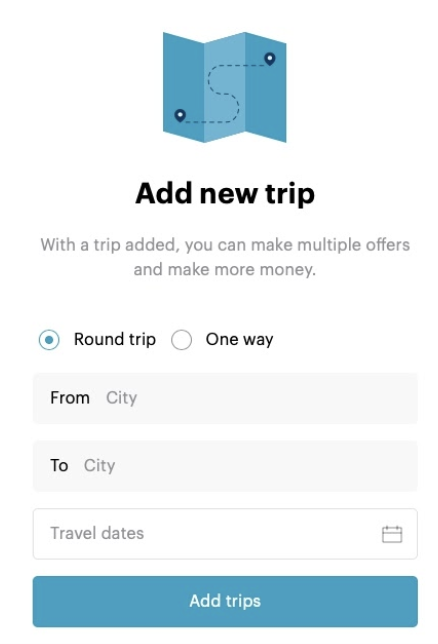The image size is (438, 644).
Task: Click the "Add new trip" heading
Action: click(x=225, y=193)
